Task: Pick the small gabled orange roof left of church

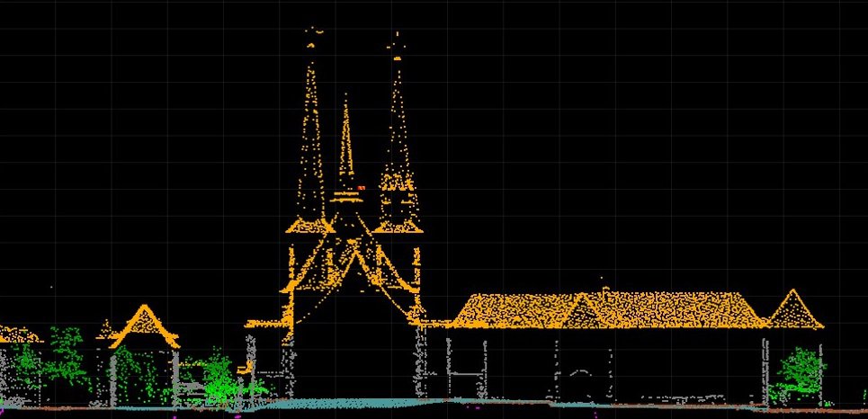Action: click(x=145, y=326)
